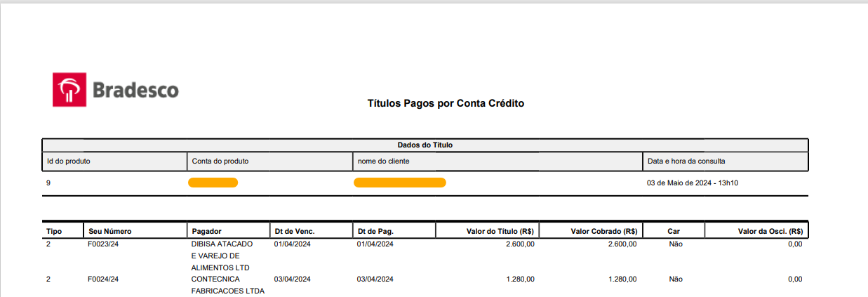Screen dimensions: 868x297
Task: Select the title Títulos Pagos por Conta Crédito
Action: (x=446, y=103)
